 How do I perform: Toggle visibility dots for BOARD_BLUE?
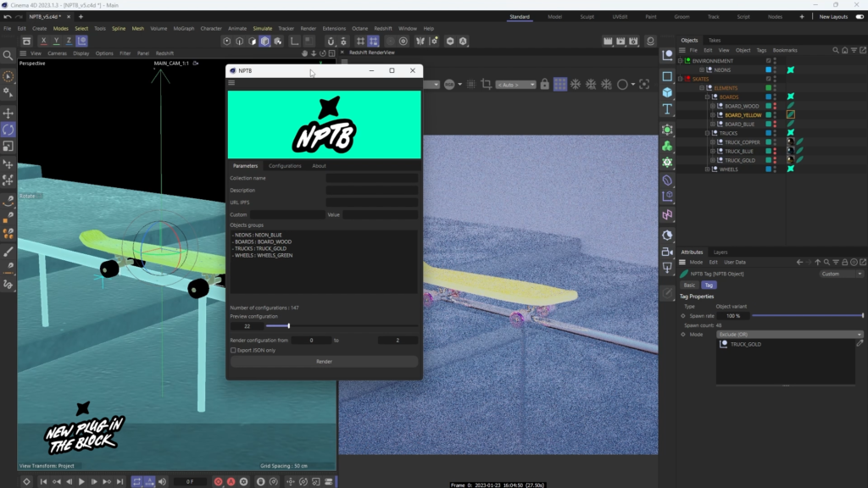(x=775, y=124)
